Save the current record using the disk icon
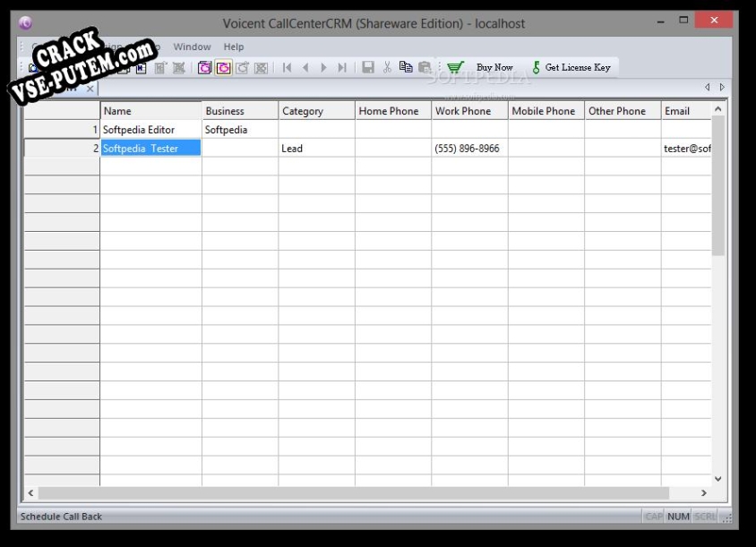The width and height of the screenshot is (756, 547). tap(367, 66)
